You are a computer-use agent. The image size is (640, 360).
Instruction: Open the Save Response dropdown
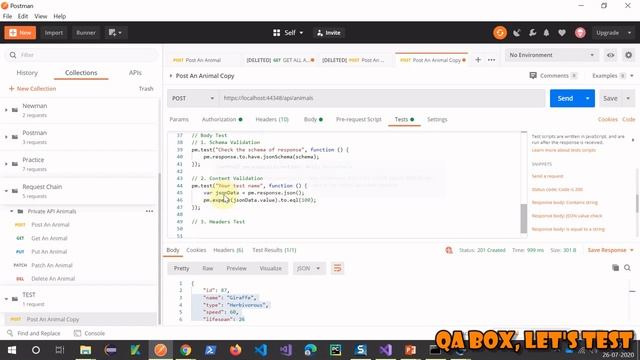tap(611, 250)
